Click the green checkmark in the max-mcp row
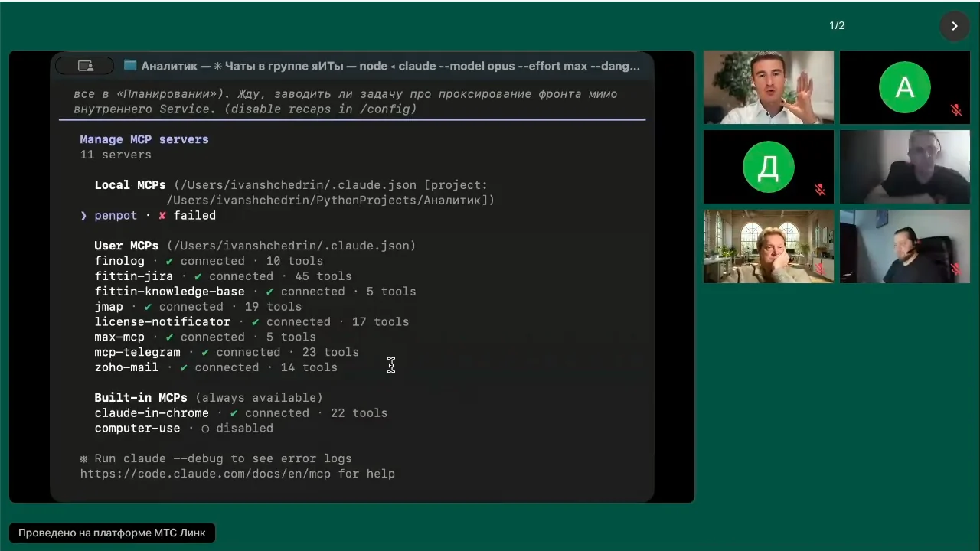Viewport: 980px width, 551px height. point(169,337)
